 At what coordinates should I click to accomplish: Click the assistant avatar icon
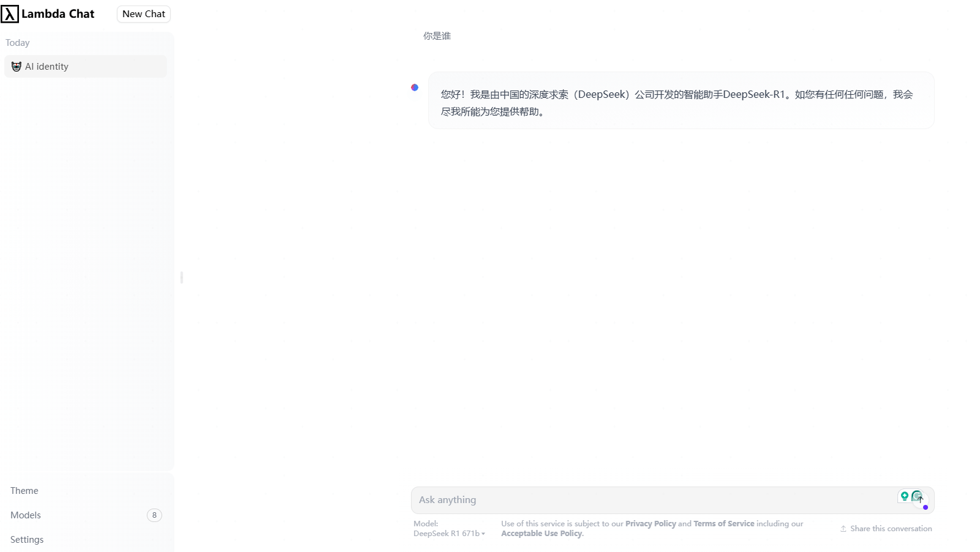coord(415,88)
